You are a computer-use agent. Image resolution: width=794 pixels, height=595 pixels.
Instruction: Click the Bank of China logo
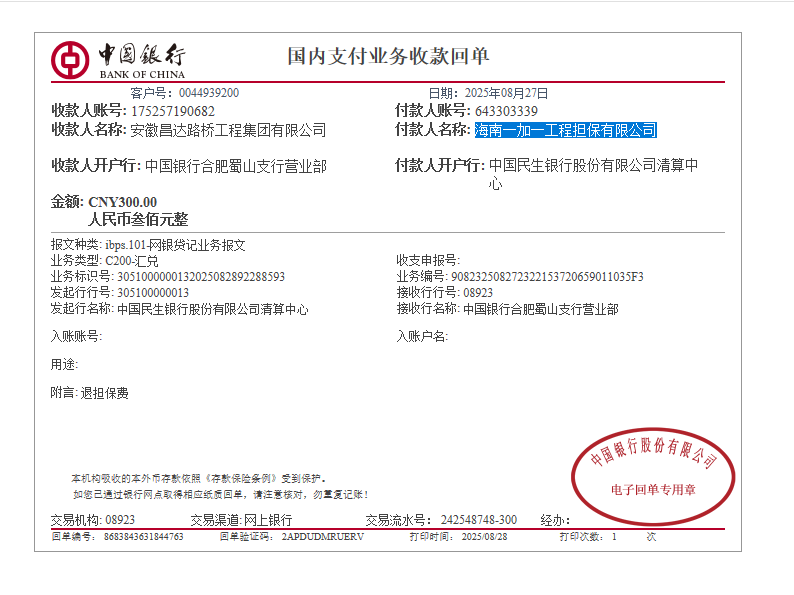click(x=118, y=60)
